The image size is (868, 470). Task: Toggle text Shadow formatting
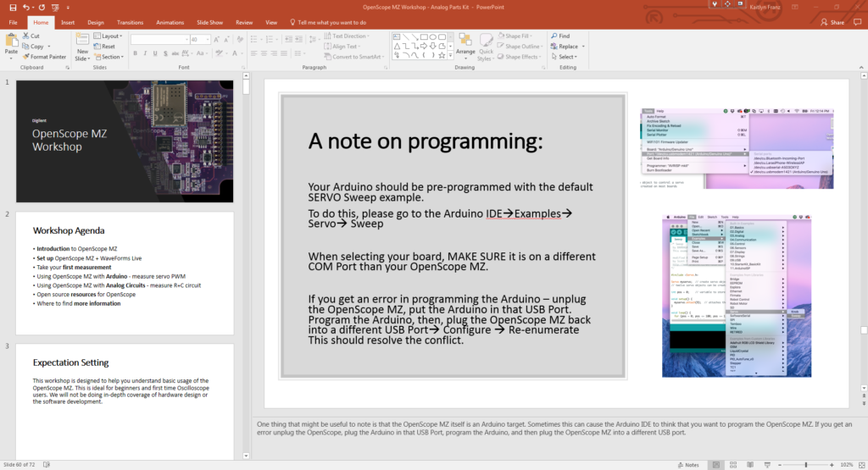(165, 53)
